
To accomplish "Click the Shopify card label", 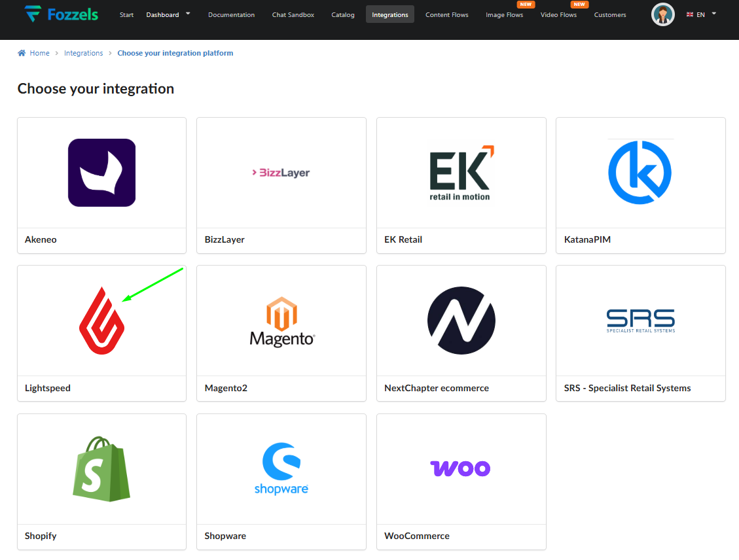I will coord(41,536).
